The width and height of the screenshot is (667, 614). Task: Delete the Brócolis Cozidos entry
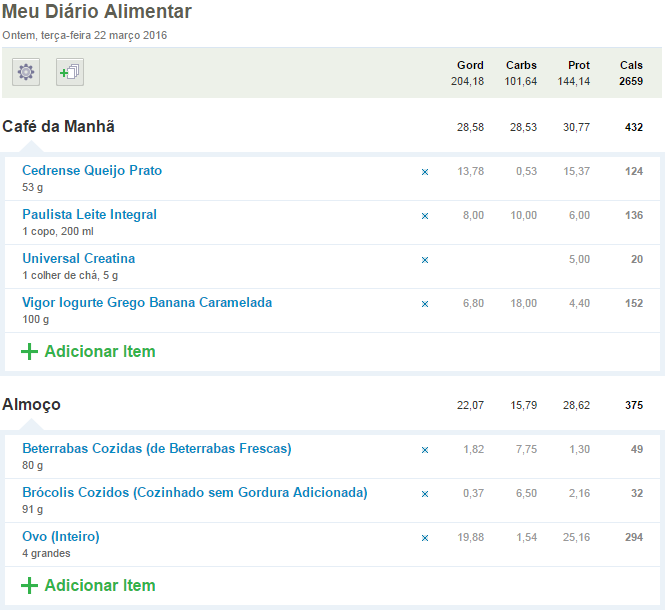click(x=425, y=494)
